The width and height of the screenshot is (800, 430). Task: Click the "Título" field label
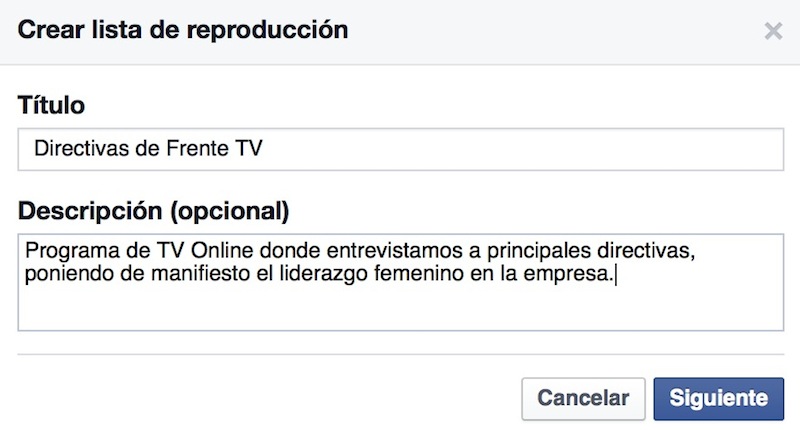(x=52, y=104)
